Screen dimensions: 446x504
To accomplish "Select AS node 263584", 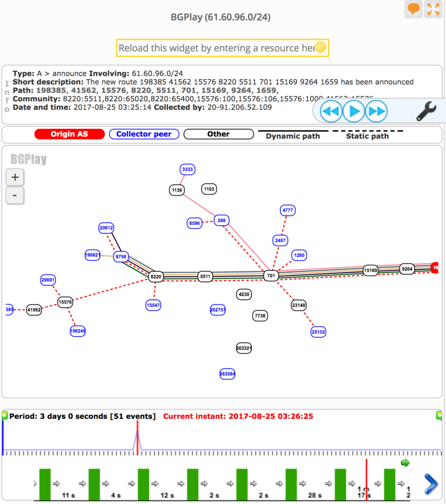I will (227, 374).
